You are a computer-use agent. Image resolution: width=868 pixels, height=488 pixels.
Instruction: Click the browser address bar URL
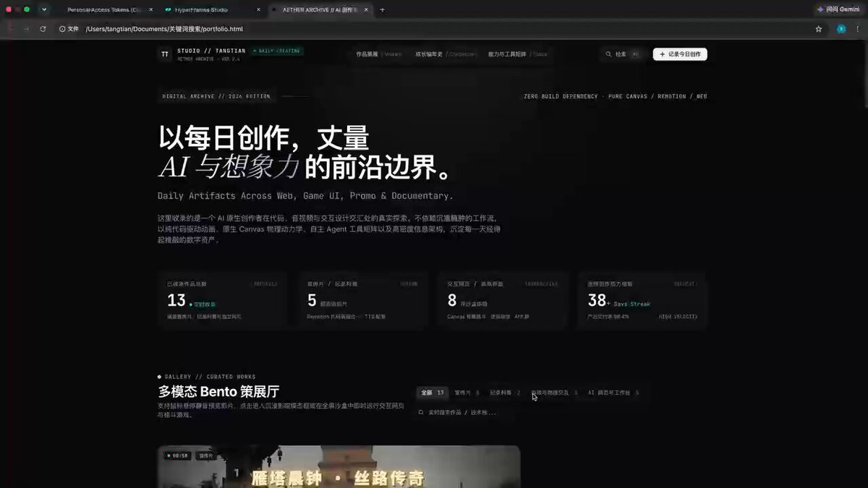pos(164,29)
